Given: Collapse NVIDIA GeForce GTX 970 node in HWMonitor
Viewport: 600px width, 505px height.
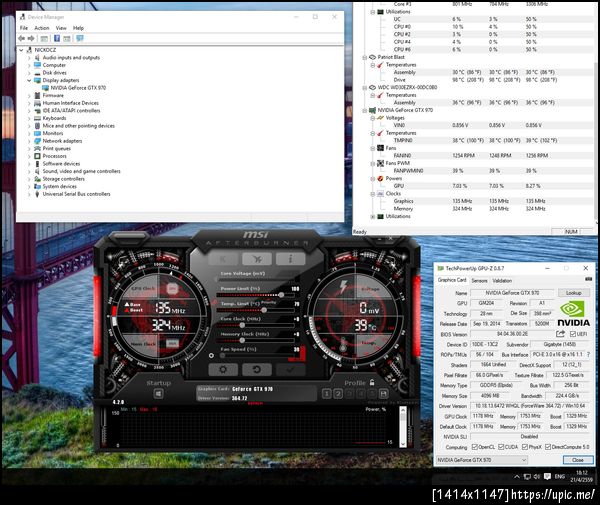Looking at the screenshot, I should click(x=365, y=111).
